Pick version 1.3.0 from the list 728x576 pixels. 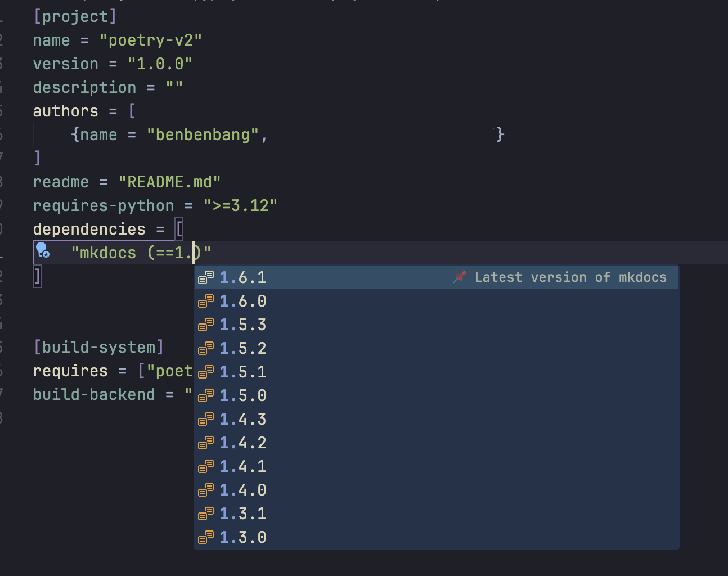pos(436,537)
